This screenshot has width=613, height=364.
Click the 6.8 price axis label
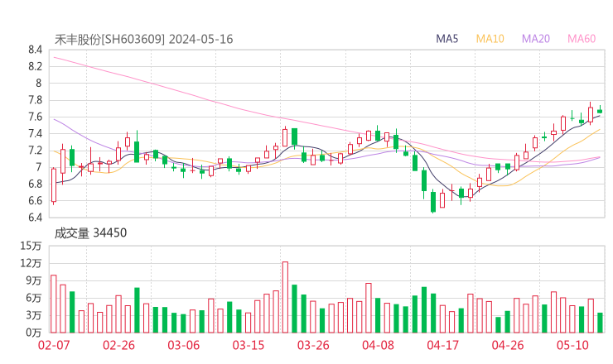coord(35,184)
